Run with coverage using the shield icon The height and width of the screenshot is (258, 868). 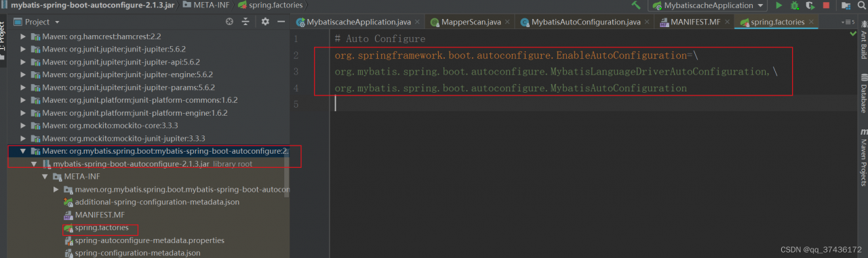point(810,5)
